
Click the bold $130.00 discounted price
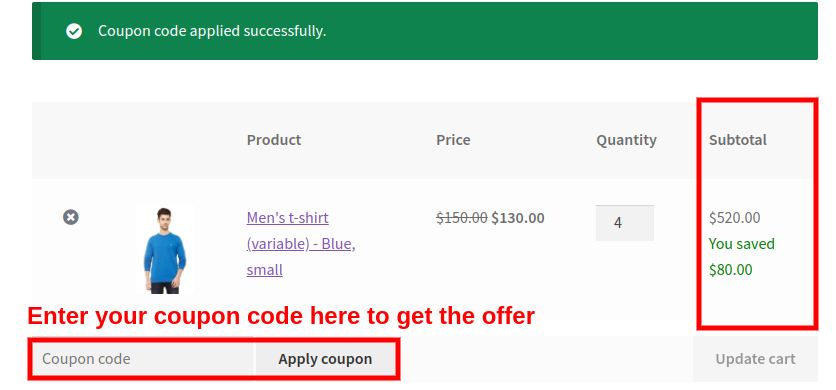tap(518, 218)
